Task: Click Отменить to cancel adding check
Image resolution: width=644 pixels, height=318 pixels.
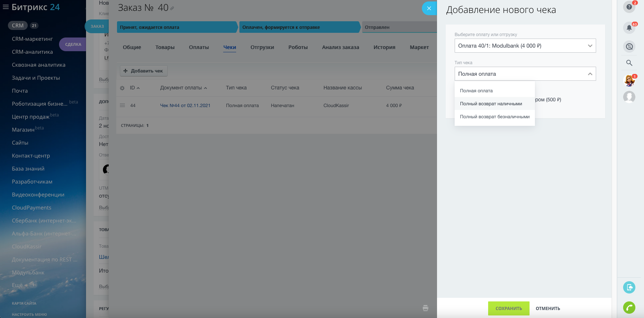Action: click(548, 308)
